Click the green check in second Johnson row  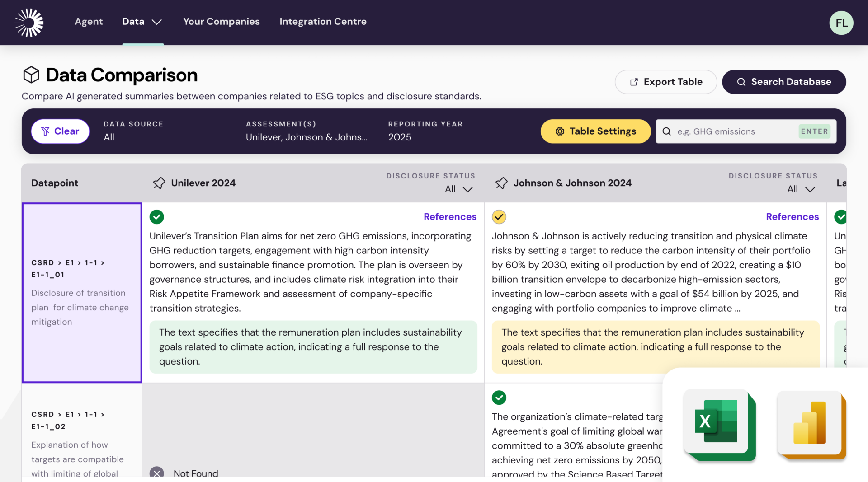pos(499,398)
